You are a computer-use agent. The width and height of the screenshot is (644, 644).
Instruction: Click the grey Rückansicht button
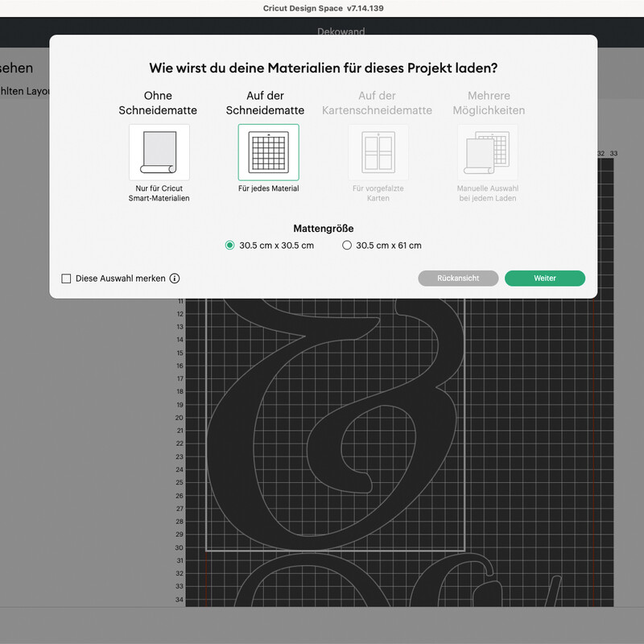tap(458, 278)
